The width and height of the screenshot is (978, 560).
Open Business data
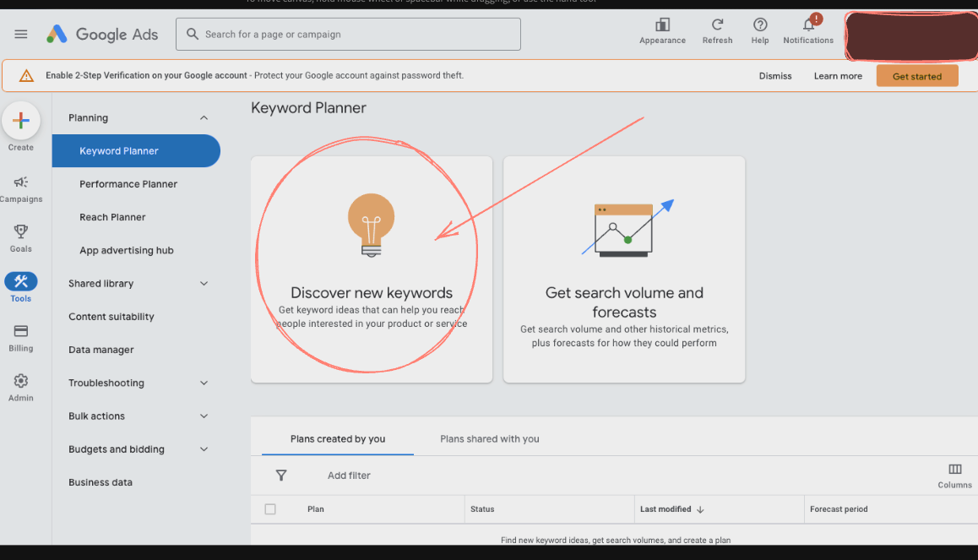pyautogui.click(x=101, y=482)
